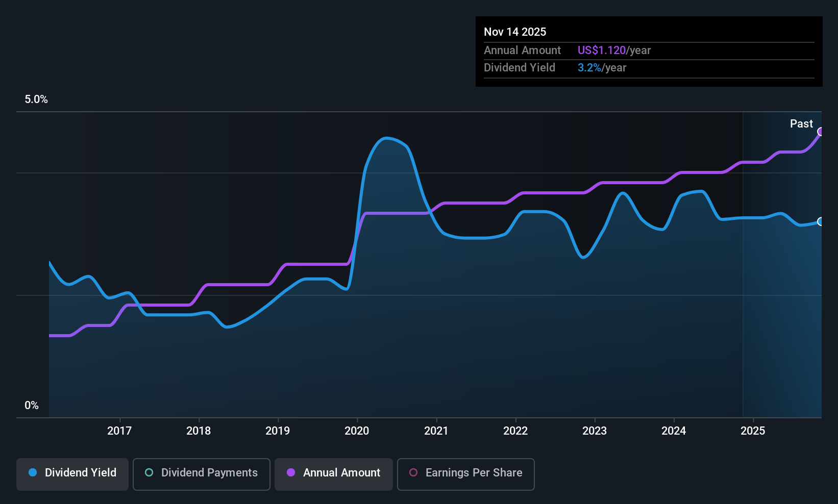Click the 2025 x-axis label

753,431
